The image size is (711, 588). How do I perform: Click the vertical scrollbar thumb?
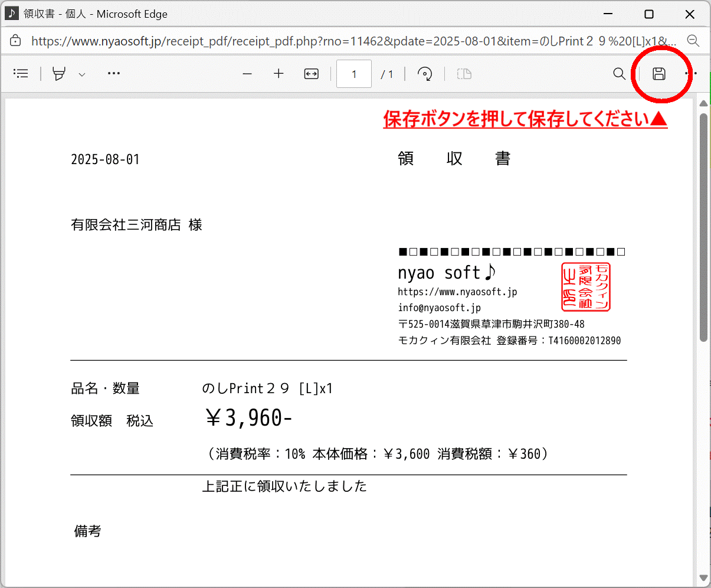tap(703, 227)
